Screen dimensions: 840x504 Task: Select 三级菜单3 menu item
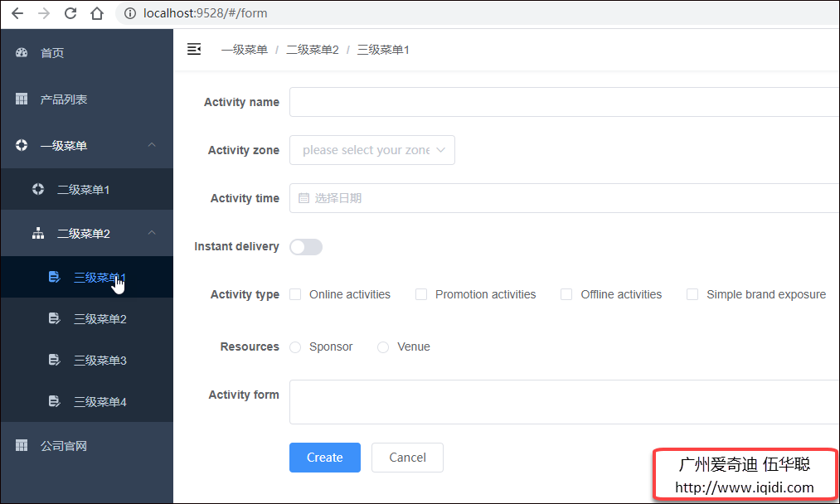click(87, 360)
